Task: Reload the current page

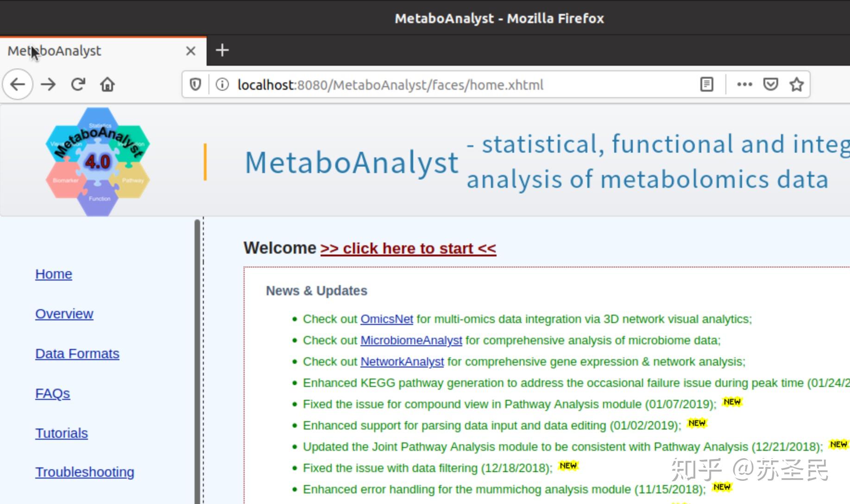Action: (x=78, y=84)
